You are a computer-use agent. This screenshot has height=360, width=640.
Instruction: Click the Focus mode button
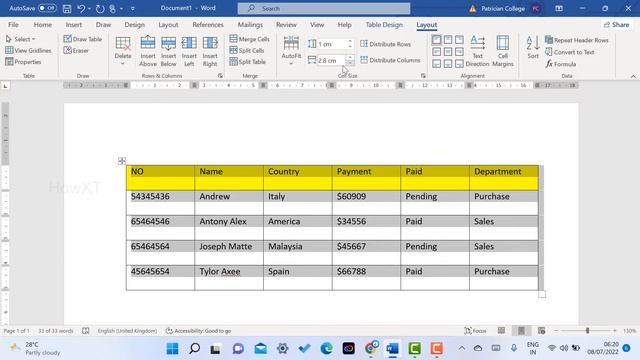tap(476, 331)
